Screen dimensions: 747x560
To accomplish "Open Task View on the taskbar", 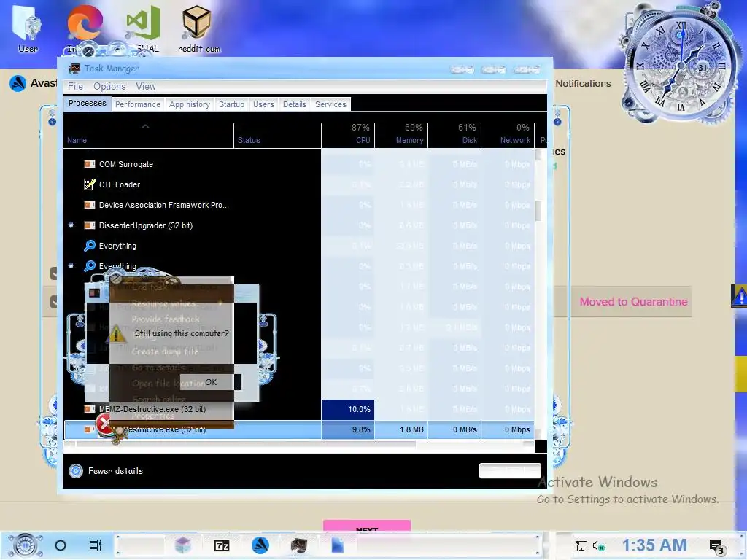I will (x=96, y=545).
